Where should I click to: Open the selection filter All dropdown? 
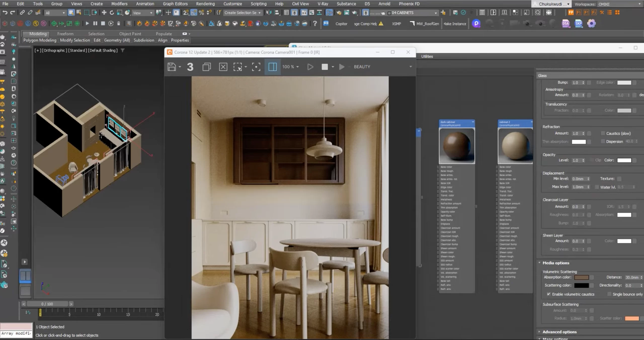point(55,13)
